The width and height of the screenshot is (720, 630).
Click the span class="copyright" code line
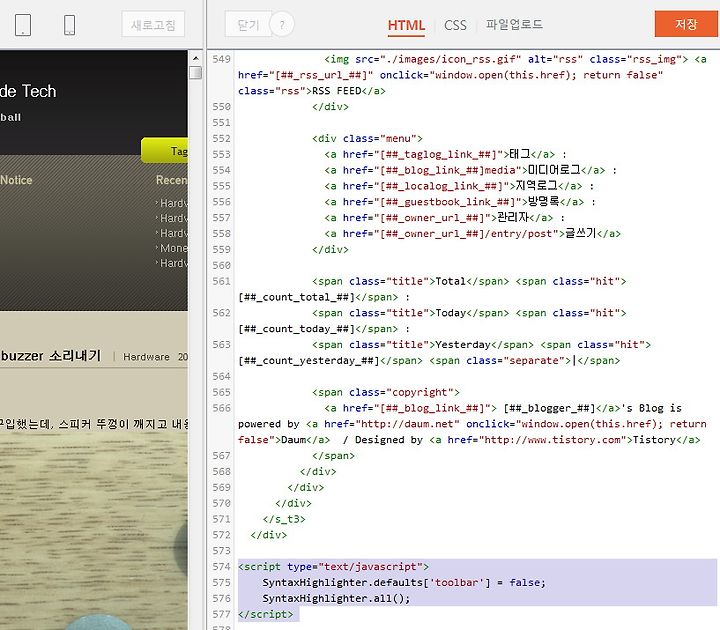click(x=386, y=392)
